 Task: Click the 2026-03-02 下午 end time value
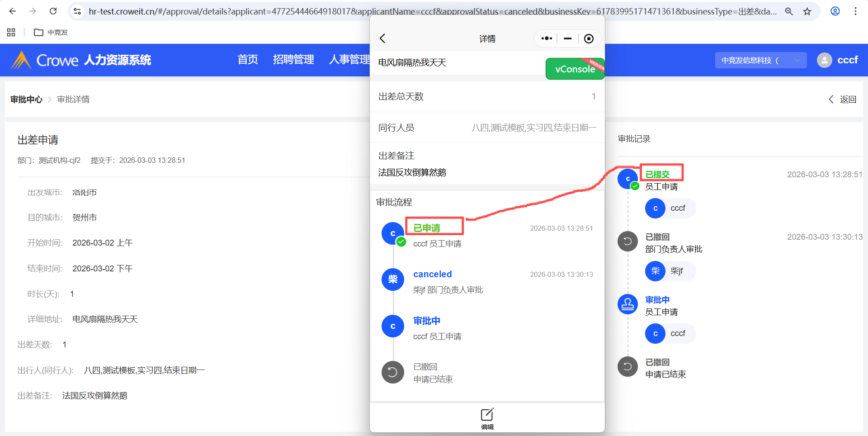coord(103,269)
